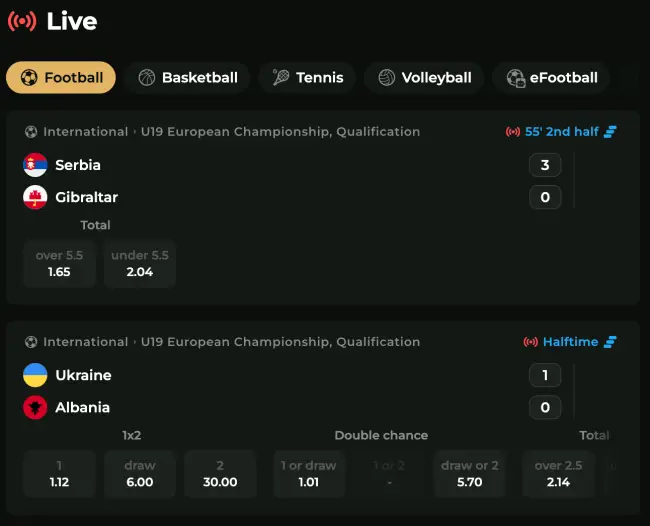Click the Gibraltar flag icon
The height and width of the screenshot is (526, 650).
35,197
